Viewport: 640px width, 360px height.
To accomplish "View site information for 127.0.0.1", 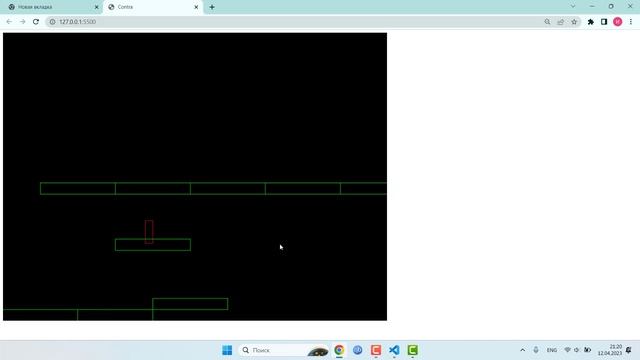I will [x=52, y=22].
